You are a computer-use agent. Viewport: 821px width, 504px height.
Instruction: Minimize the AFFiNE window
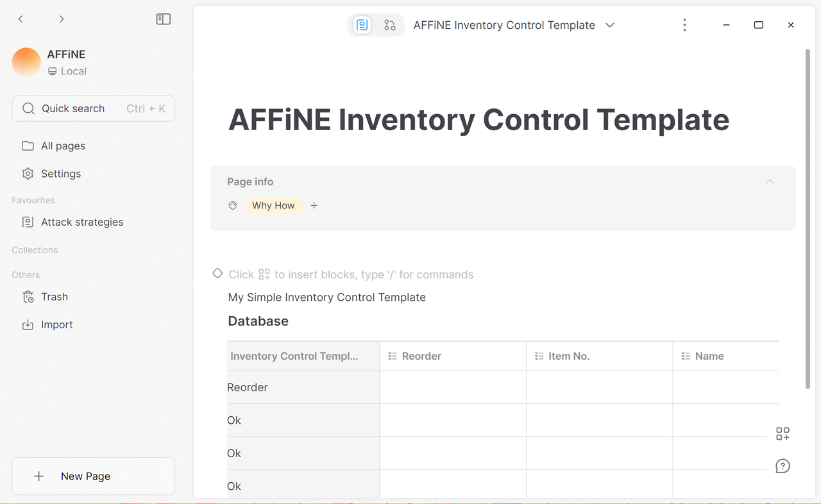pyautogui.click(x=726, y=25)
